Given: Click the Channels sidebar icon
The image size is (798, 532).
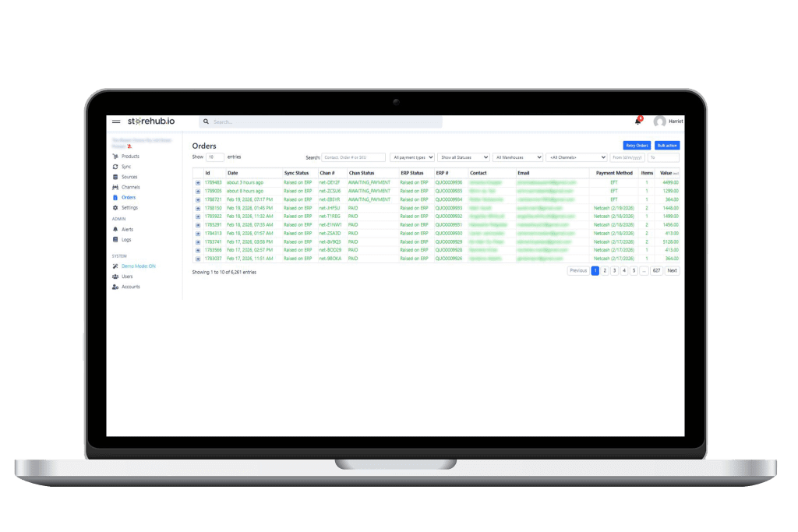Looking at the screenshot, I should [115, 187].
